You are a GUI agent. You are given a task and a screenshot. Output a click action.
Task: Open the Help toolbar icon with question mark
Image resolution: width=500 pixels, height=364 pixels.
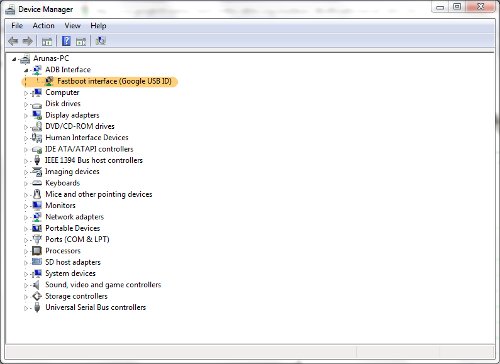coord(66,41)
